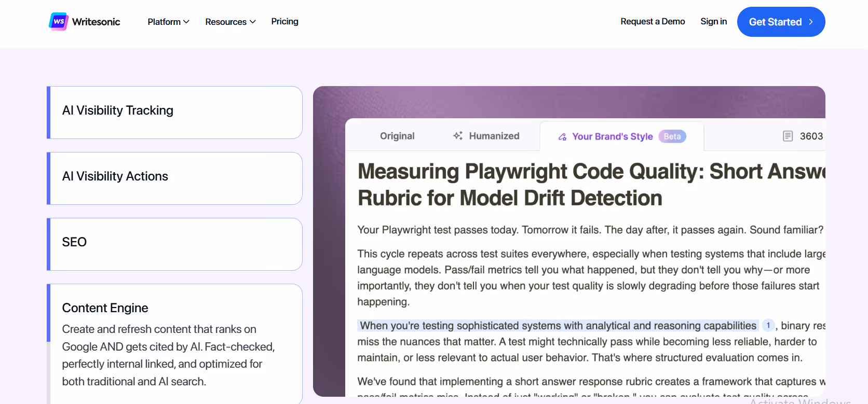The width and height of the screenshot is (868, 404).
Task: Click the 3603 word count value
Action: (811, 136)
